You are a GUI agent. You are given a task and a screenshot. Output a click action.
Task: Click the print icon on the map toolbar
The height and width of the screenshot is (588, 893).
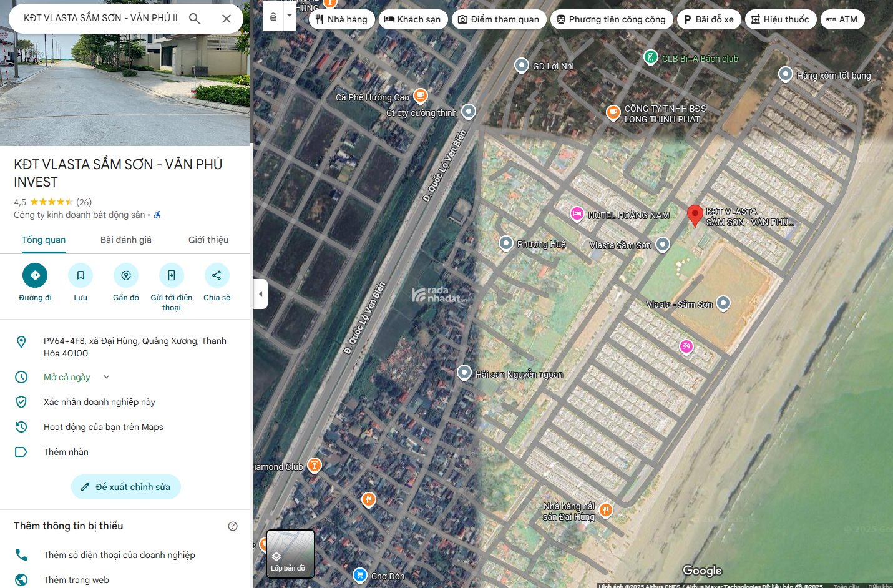tap(273, 17)
